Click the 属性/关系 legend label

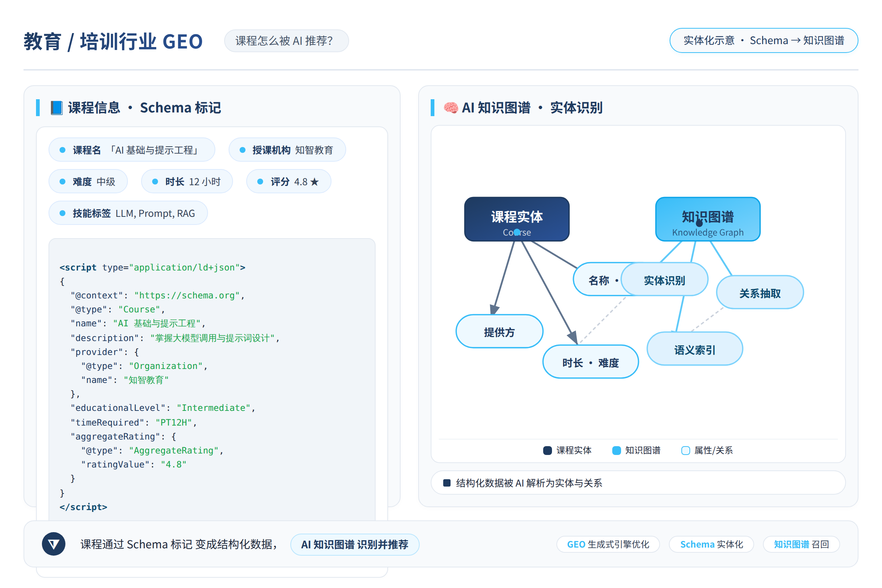coord(714,451)
